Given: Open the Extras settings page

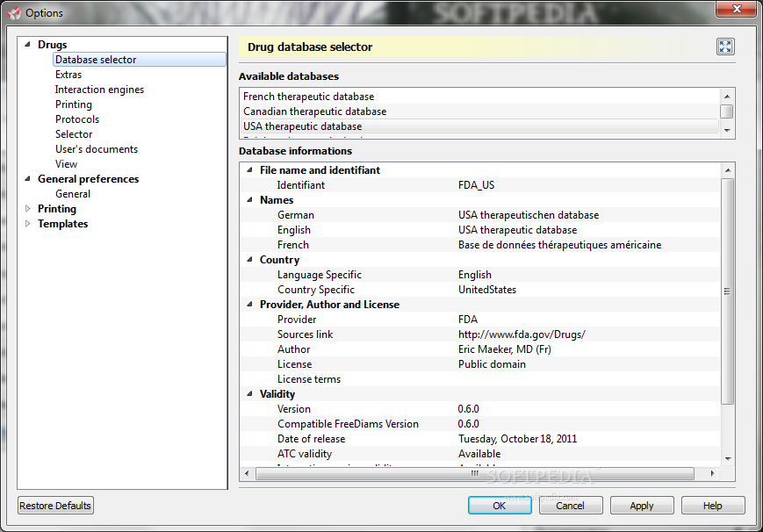Looking at the screenshot, I should [68, 75].
